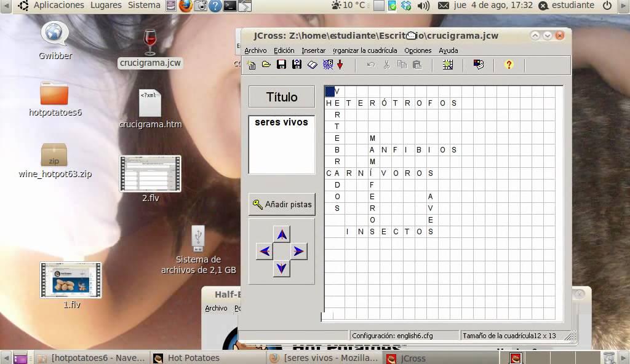This screenshot has height=364, width=630.
Task: Open the terminal launcher in top panel
Action: click(230, 6)
